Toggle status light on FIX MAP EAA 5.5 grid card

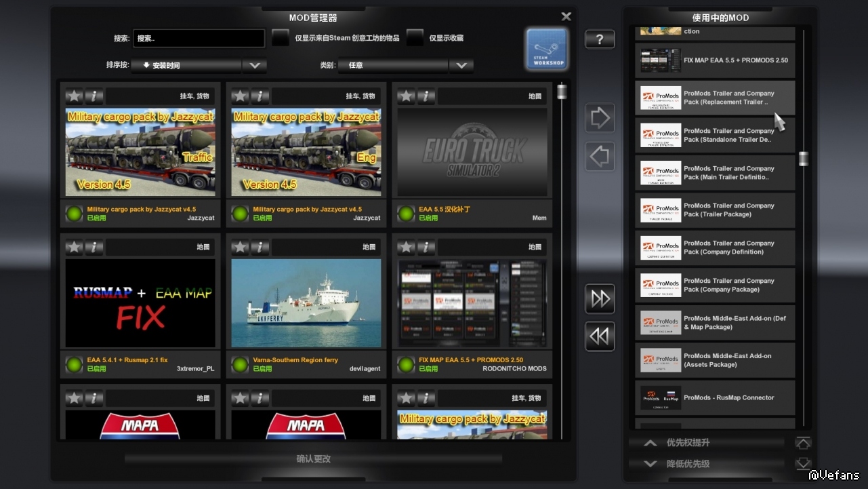pyautogui.click(x=406, y=364)
